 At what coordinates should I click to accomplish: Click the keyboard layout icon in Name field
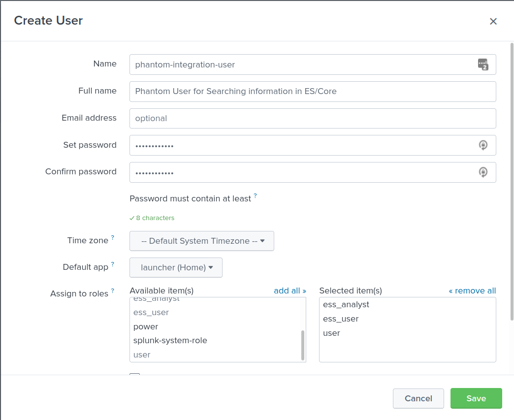pos(483,65)
